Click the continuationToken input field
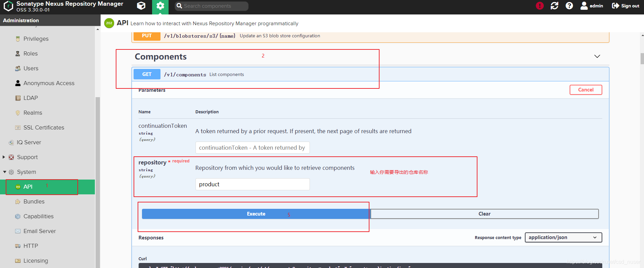 252,148
